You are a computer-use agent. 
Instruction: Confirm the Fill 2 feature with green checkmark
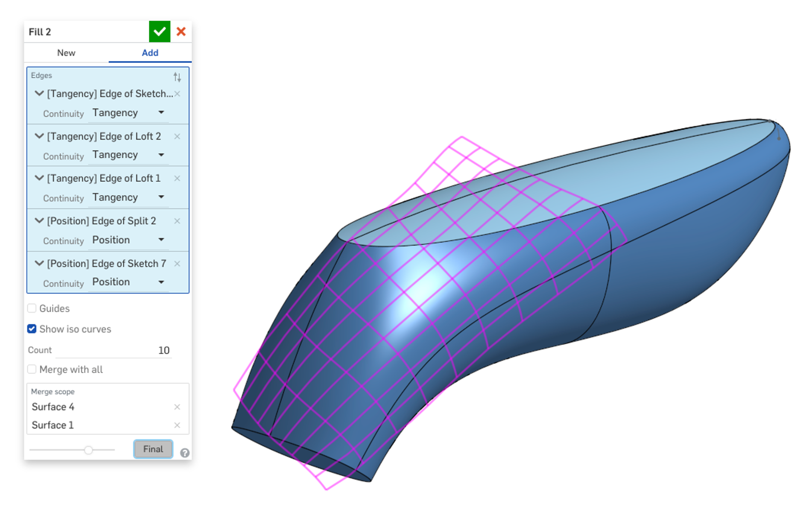(x=159, y=31)
